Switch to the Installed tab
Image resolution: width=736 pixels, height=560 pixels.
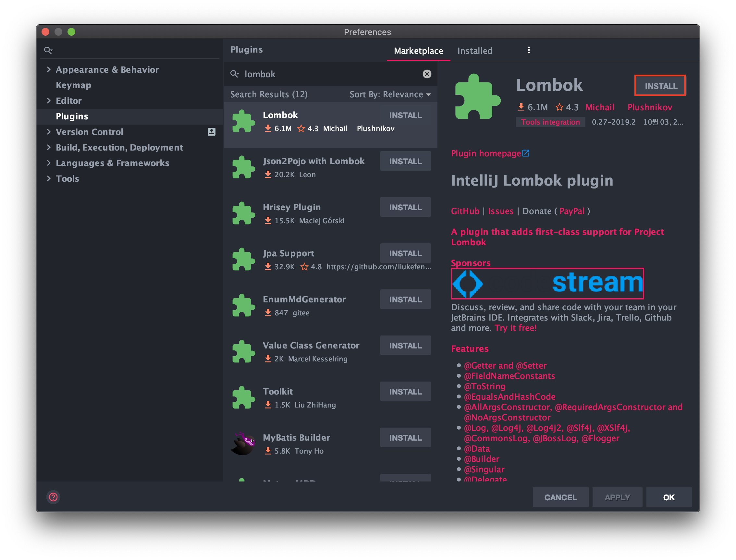tap(474, 51)
